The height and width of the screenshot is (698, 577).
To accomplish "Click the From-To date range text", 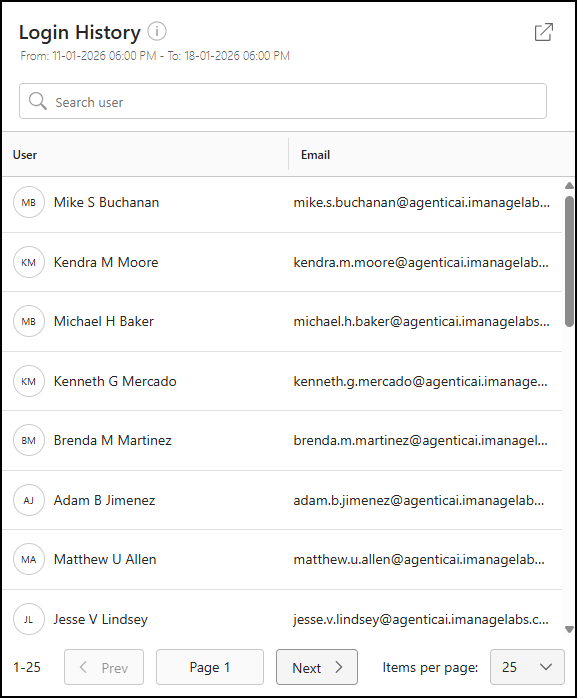I will click(155, 56).
